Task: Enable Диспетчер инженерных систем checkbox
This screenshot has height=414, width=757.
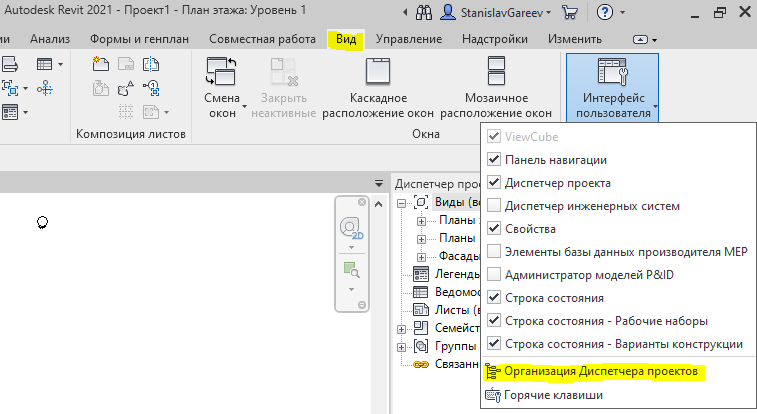Action: tap(493, 206)
